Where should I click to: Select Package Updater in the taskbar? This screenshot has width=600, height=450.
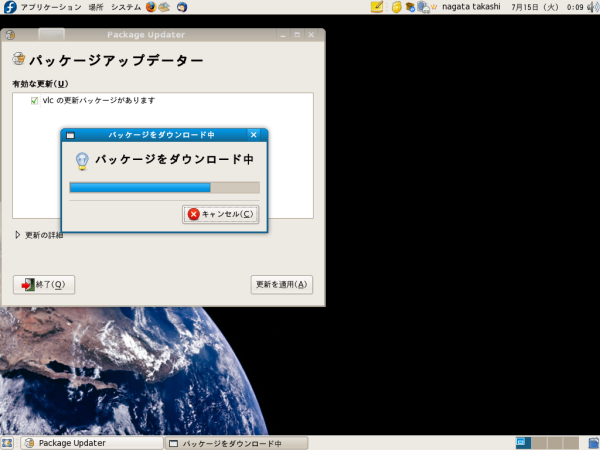pos(92,443)
